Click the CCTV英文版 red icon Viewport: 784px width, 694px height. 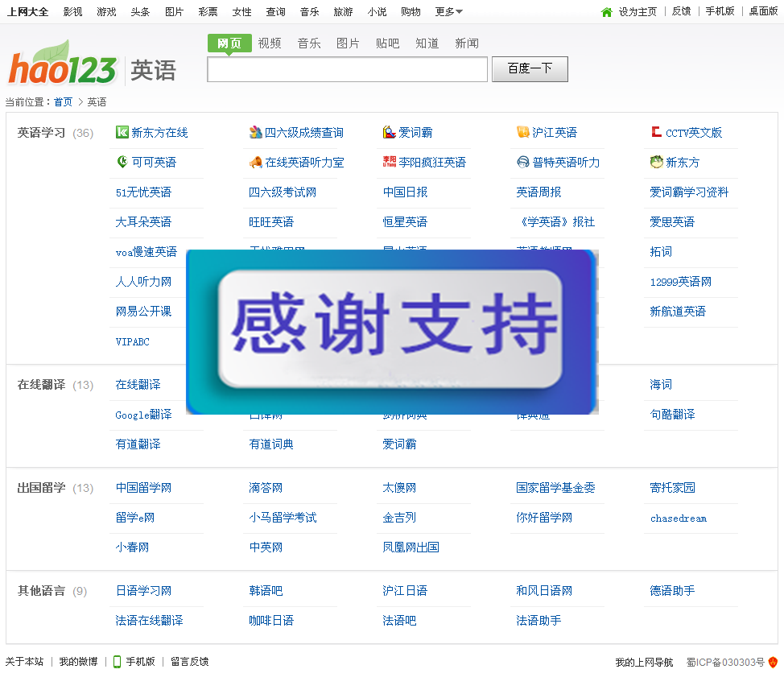[657, 132]
